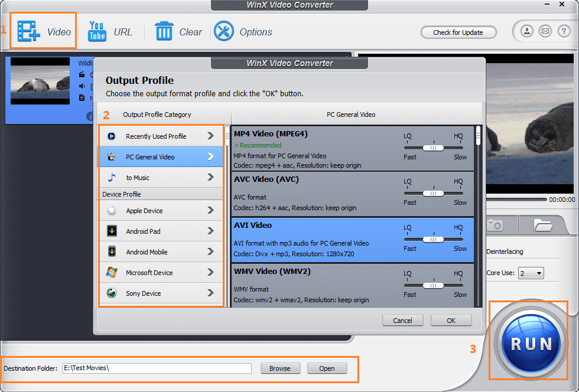Select the 'AVC Video (AVC)' profile title
Image resolution: width=579 pixels, height=392 pixels.
pyautogui.click(x=266, y=179)
